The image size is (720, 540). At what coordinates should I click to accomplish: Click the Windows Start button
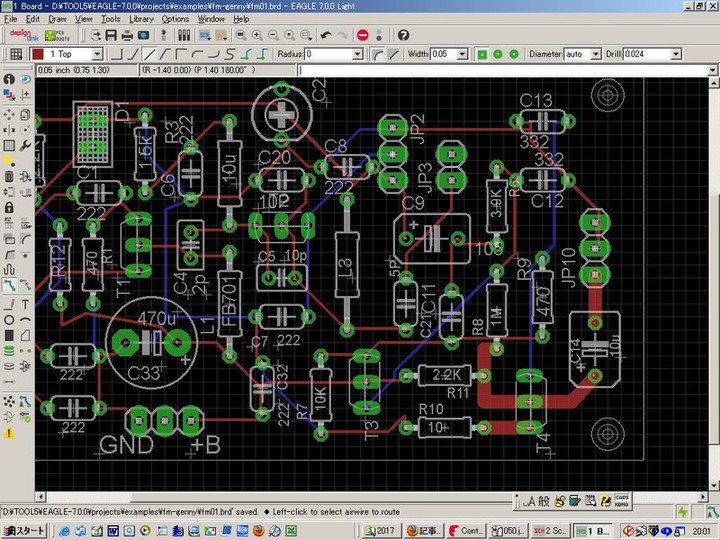click(24, 530)
